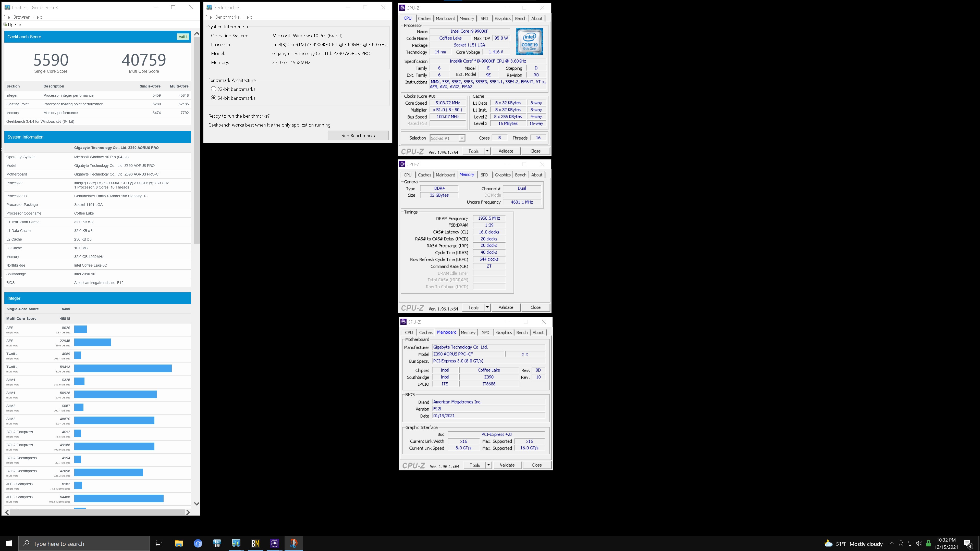Open Browser menu in Geekbench results
The height and width of the screenshot is (551, 980).
[21, 17]
